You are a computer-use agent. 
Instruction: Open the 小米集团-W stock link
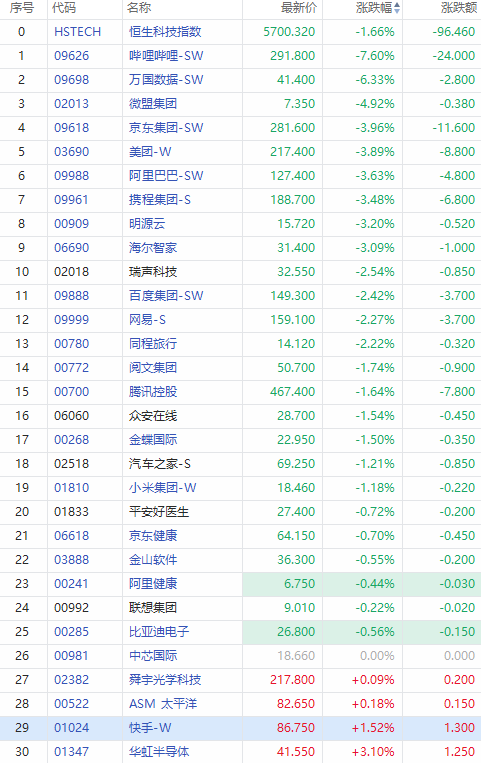pyautogui.click(x=163, y=488)
